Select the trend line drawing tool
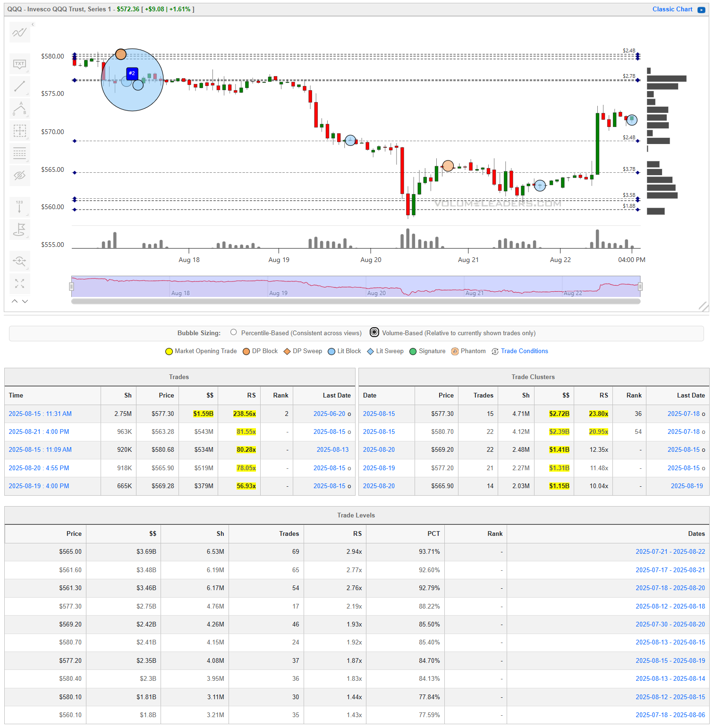Screen dimensions: 713x728 coord(20,86)
